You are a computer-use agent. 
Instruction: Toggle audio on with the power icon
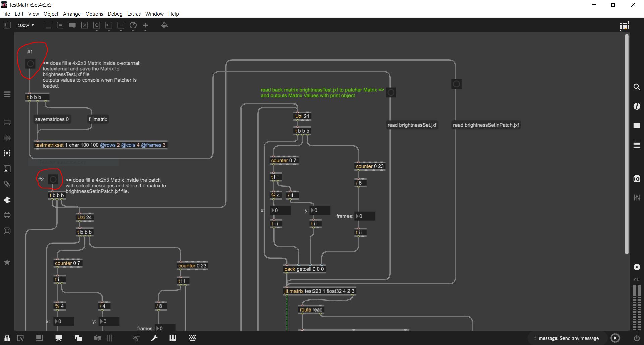tap(636, 338)
